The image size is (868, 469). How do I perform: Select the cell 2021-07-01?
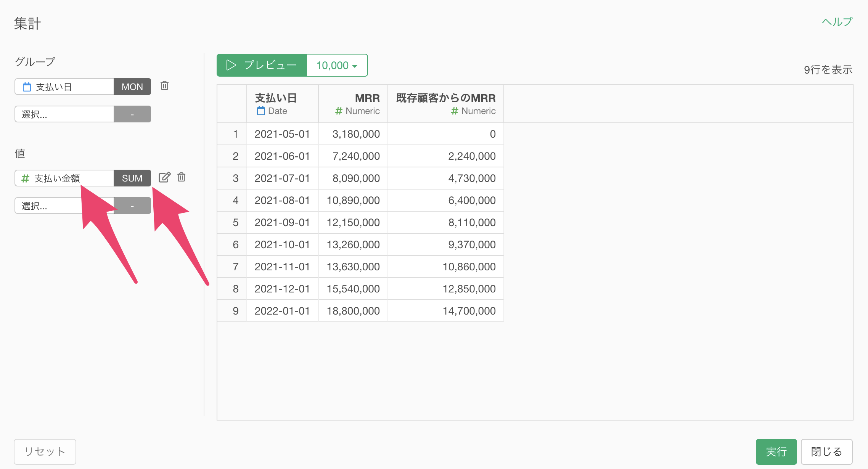(282, 178)
